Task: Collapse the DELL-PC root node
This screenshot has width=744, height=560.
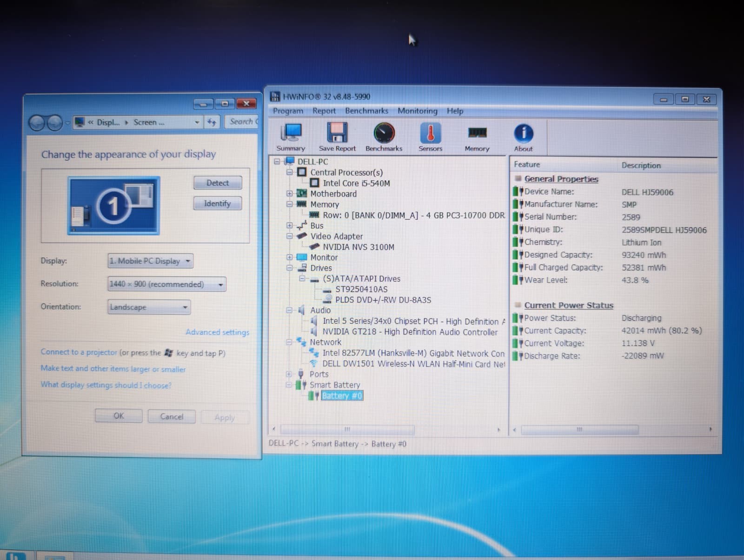Action: click(x=278, y=161)
